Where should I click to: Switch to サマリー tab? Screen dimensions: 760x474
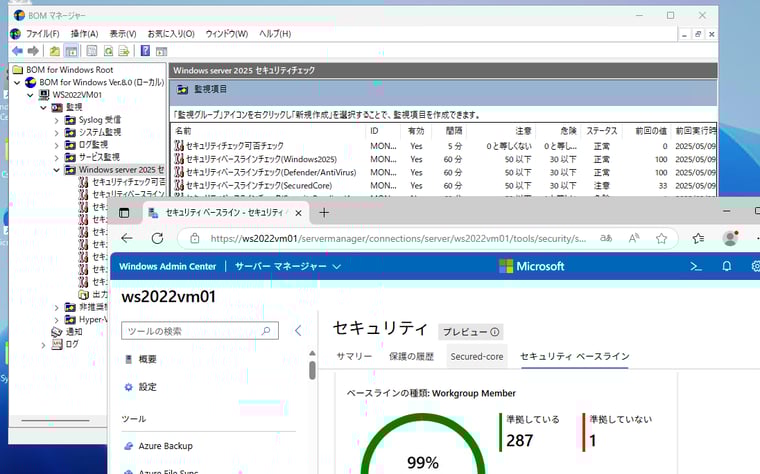pyautogui.click(x=354, y=356)
